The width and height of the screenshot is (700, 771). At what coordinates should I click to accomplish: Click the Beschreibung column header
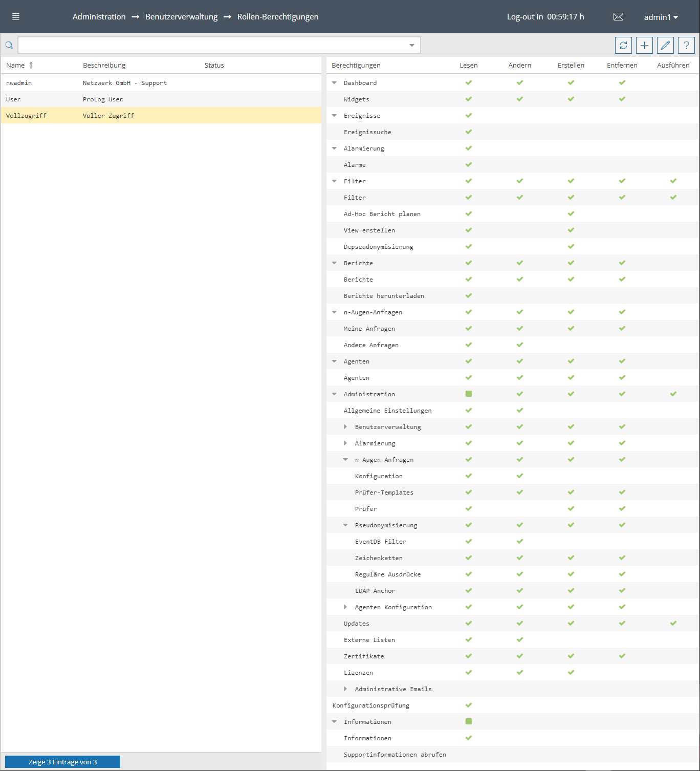[x=104, y=65]
